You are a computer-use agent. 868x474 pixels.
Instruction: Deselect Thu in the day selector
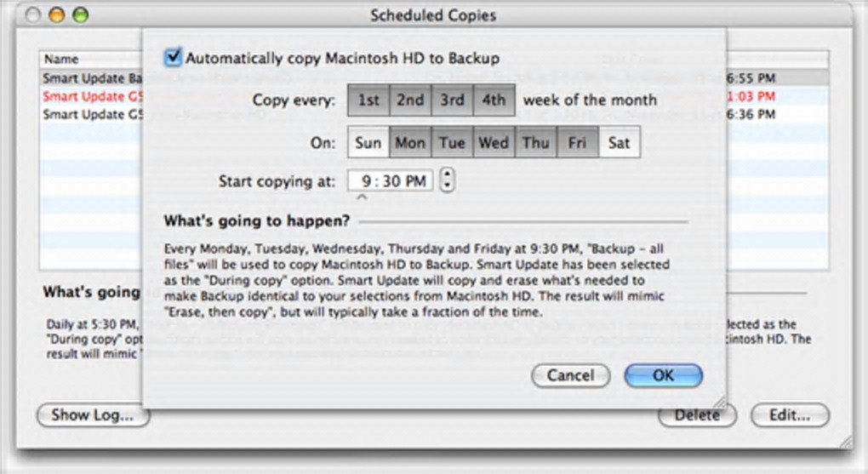[535, 142]
